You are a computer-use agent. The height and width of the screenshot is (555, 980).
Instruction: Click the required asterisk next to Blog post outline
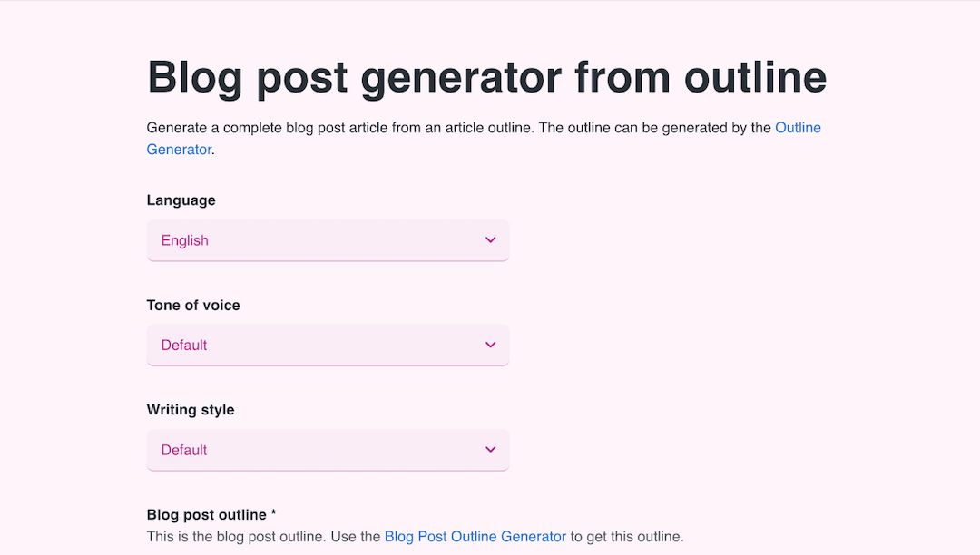click(x=272, y=514)
